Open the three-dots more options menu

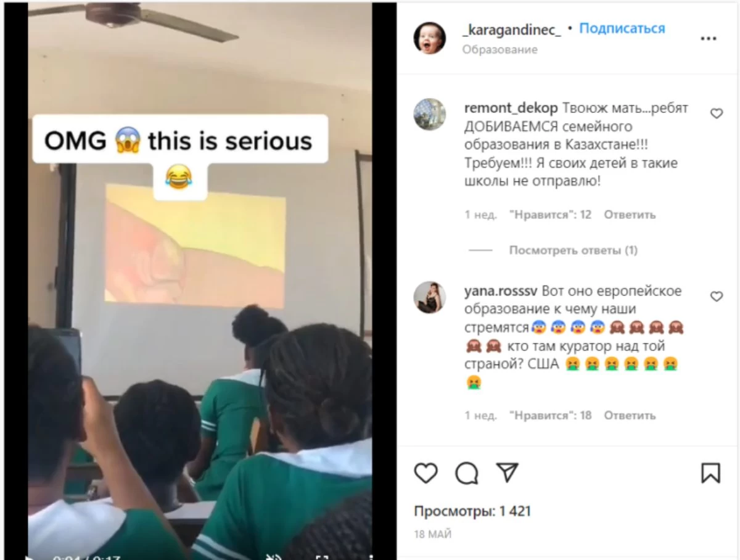pyautogui.click(x=709, y=38)
